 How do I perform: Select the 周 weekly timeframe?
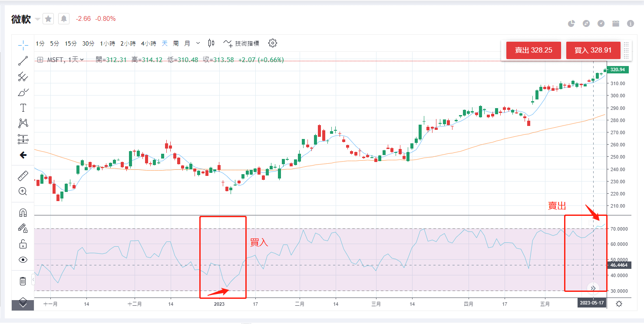click(176, 43)
